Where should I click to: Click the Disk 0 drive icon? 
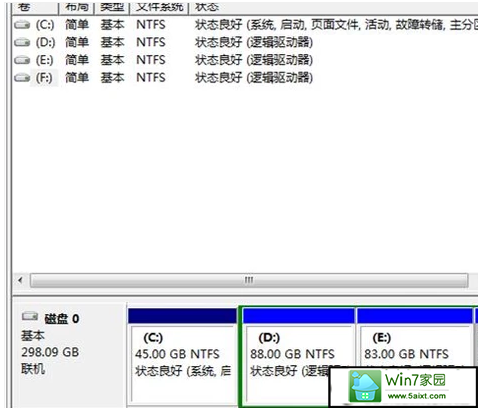tap(30, 316)
